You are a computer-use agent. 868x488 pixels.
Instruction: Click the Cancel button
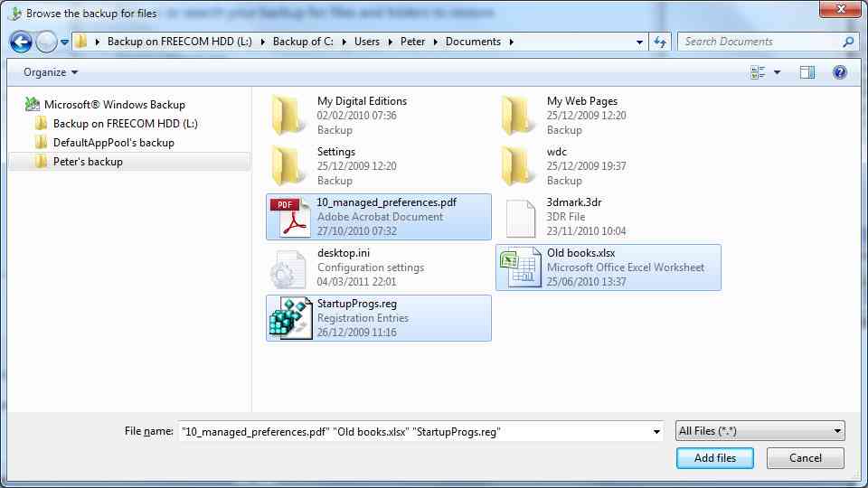click(x=806, y=458)
